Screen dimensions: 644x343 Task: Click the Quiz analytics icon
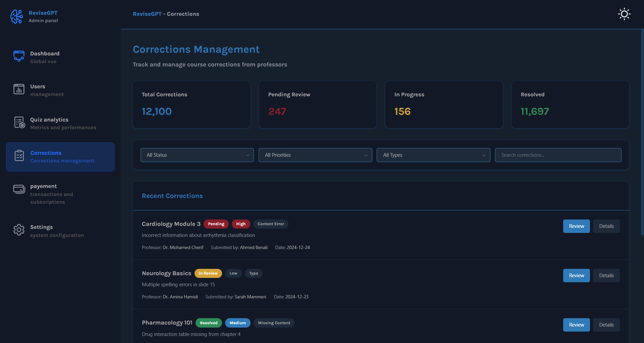[x=19, y=122]
